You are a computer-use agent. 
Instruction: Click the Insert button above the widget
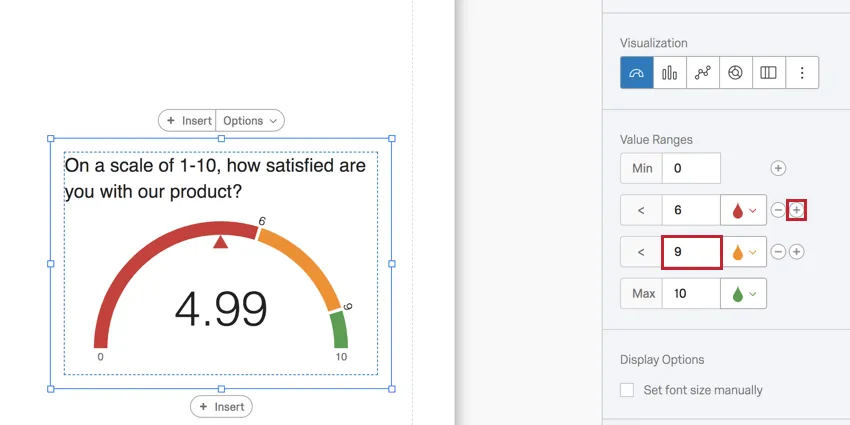[189, 121]
